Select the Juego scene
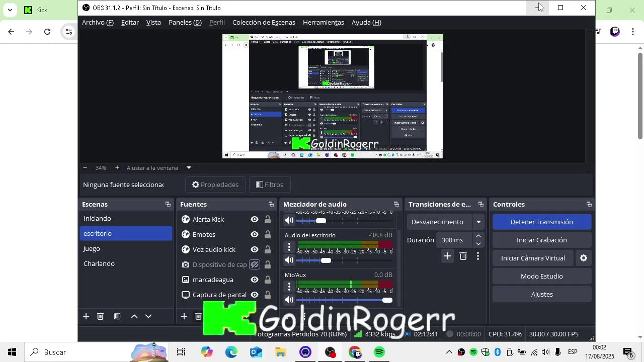 [126, 248]
